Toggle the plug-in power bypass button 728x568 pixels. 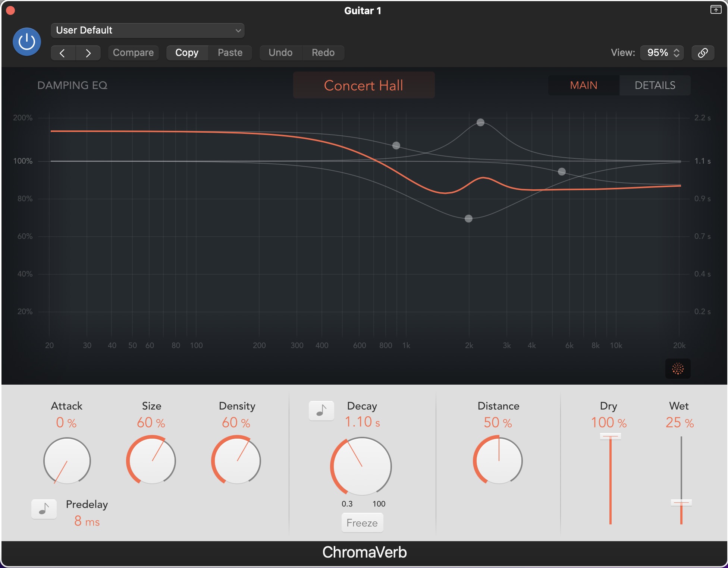(x=27, y=41)
